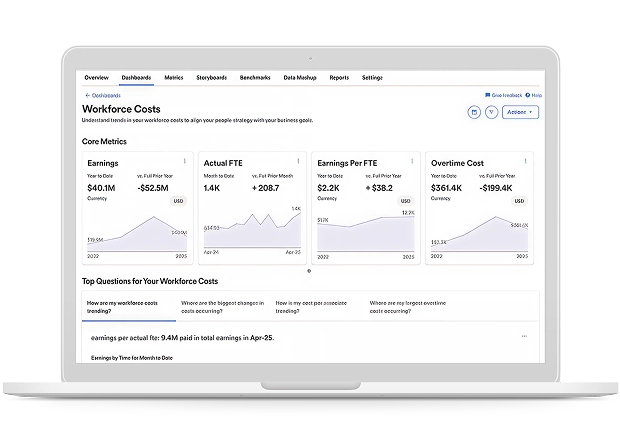Open the Reports tab
Image resolution: width=620 pixels, height=441 pixels.
339,78
